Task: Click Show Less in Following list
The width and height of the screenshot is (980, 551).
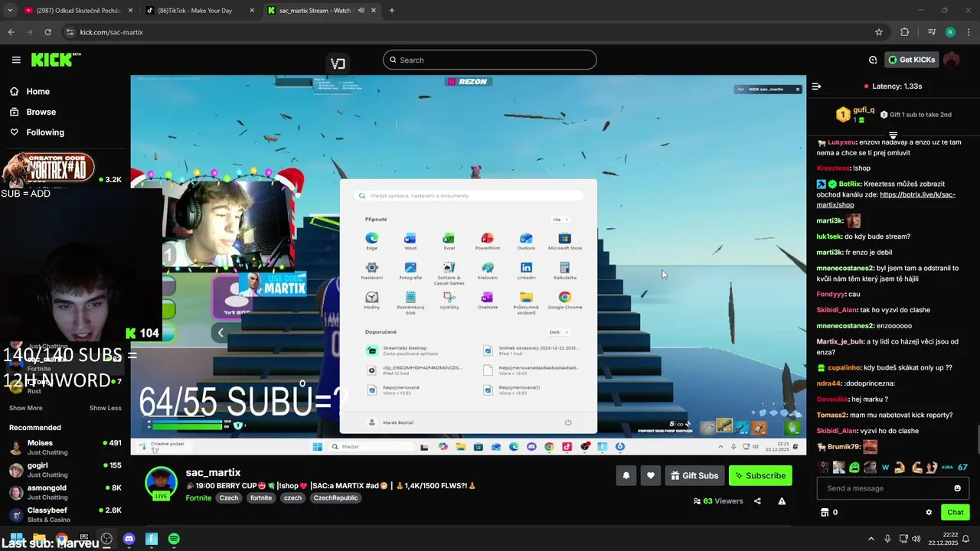Action: coord(105,408)
